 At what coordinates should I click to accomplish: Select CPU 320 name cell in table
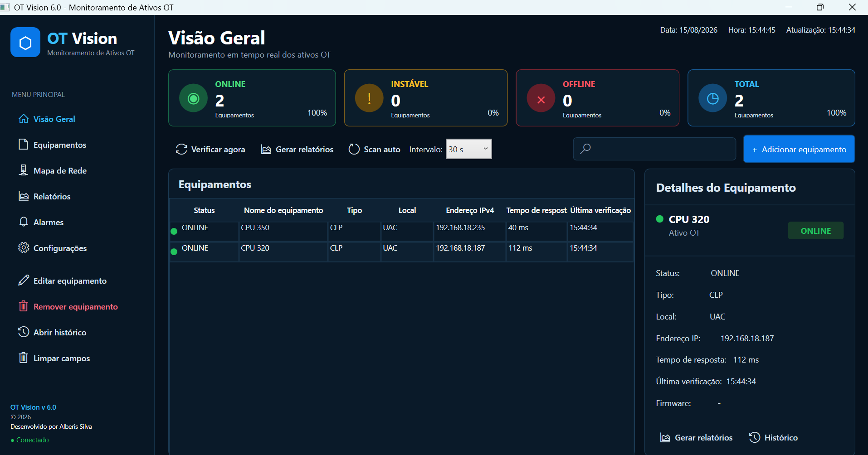[x=283, y=252]
